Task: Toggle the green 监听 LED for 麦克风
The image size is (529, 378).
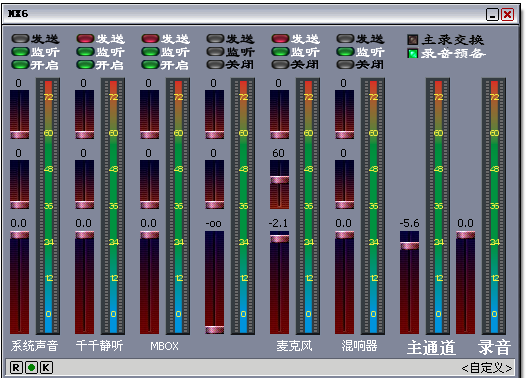Action: [x=280, y=52]
